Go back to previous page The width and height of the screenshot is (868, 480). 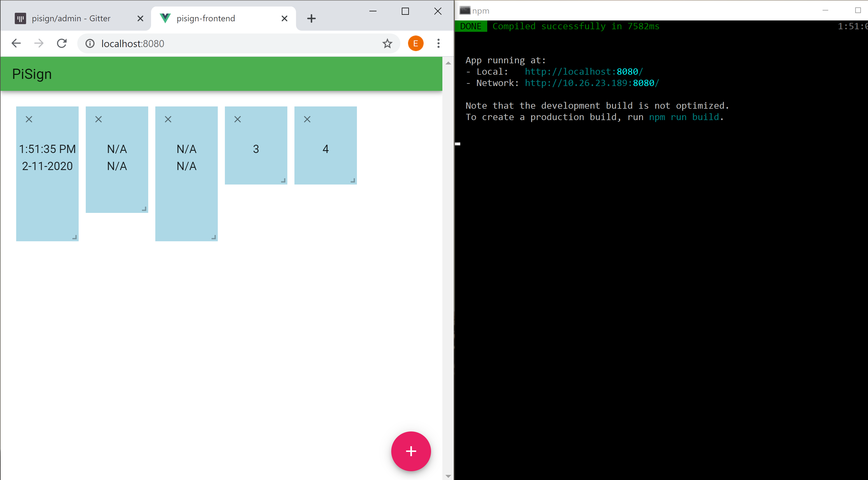(x=16, y=43)
